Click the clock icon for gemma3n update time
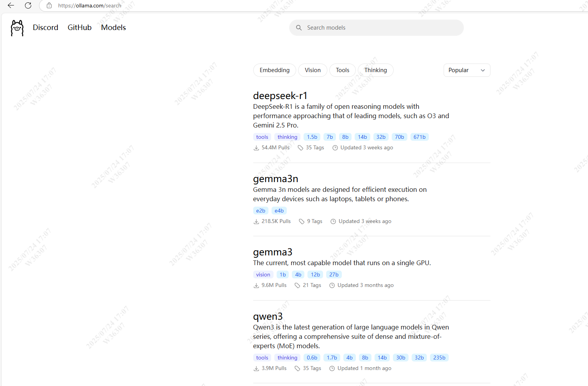Screen dimensions: 588x386 (x=333, y=221)
